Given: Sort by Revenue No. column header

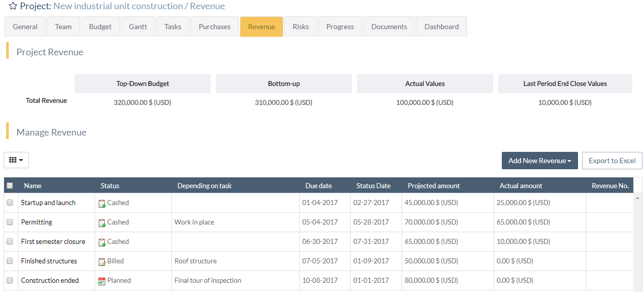Looking at the screenshot, I should click(610, 186).
